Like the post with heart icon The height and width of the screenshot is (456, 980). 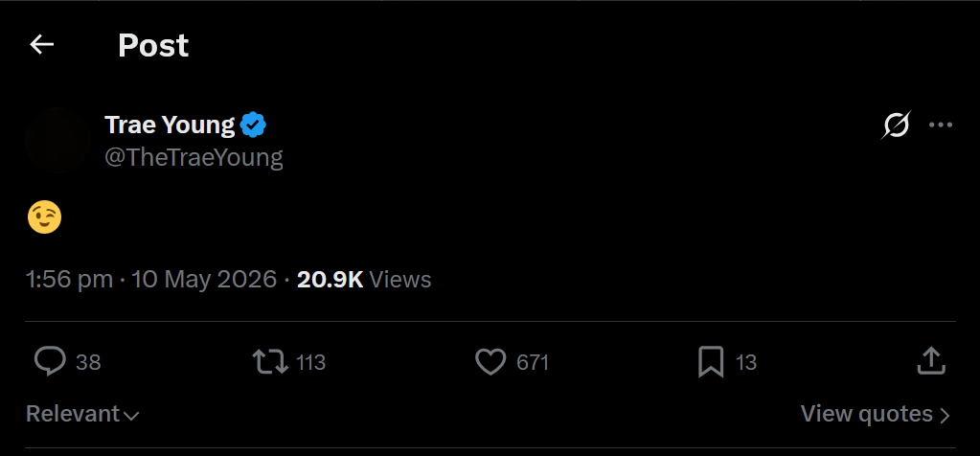[490, 362]
